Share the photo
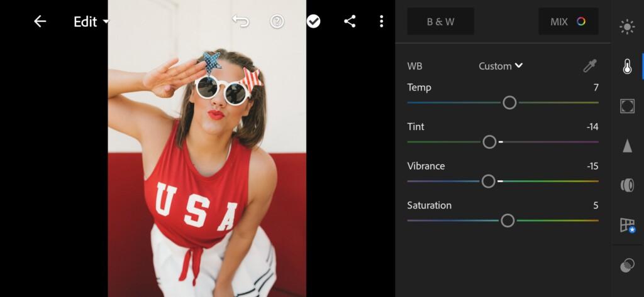The height and width of the screenshot is (297, 644). coord(350,21)
